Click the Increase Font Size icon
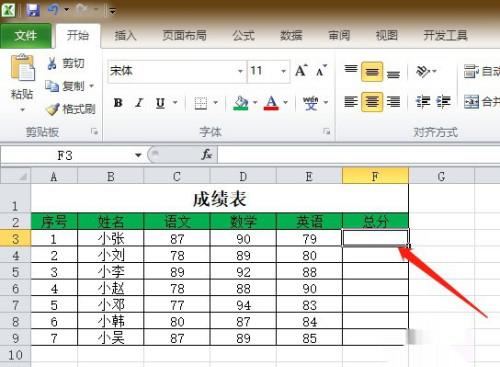This screenshot has height=367, width=500. click(x=301, y=70)
